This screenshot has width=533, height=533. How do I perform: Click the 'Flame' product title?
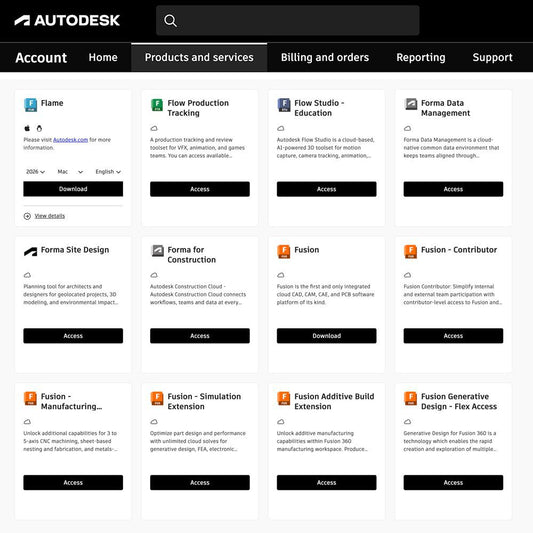coord(52,103)
